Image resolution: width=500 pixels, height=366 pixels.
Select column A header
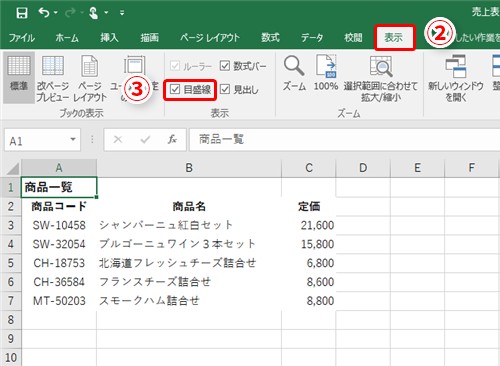tap(59, 168)
